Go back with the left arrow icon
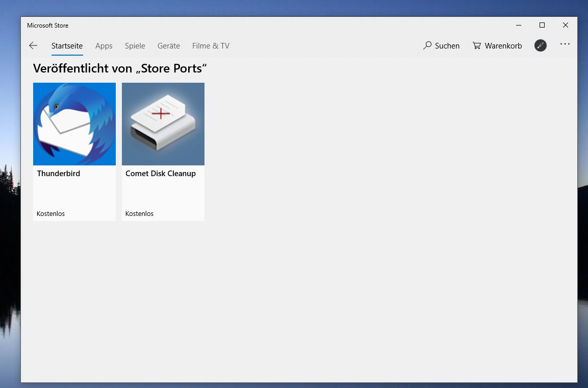The width and height of the screenshot is (588, 388). coord(33,46)
